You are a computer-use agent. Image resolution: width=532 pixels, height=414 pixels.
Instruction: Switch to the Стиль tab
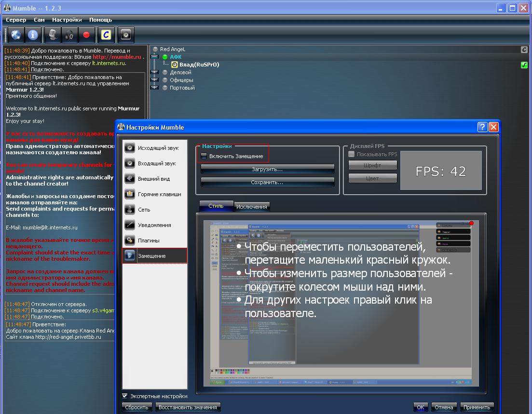click(216, 206)
